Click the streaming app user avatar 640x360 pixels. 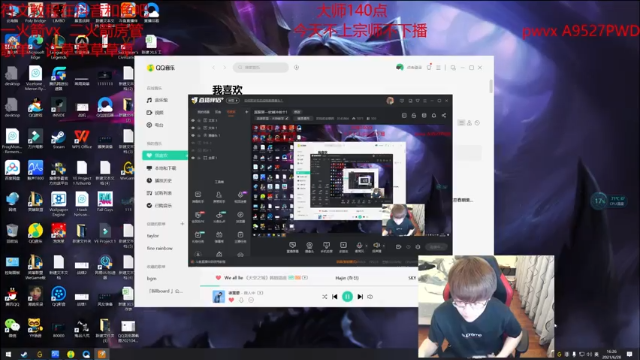pos(390,100)
